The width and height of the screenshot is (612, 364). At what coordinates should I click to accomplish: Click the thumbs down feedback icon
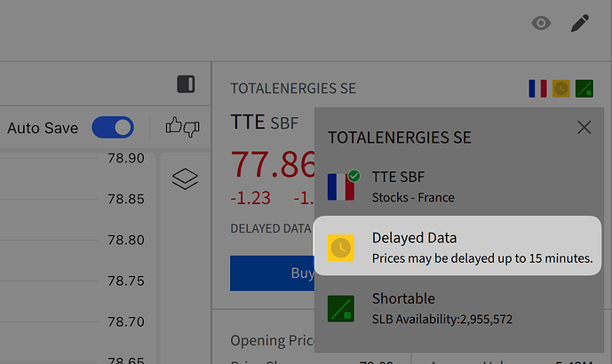pos(191,129)
